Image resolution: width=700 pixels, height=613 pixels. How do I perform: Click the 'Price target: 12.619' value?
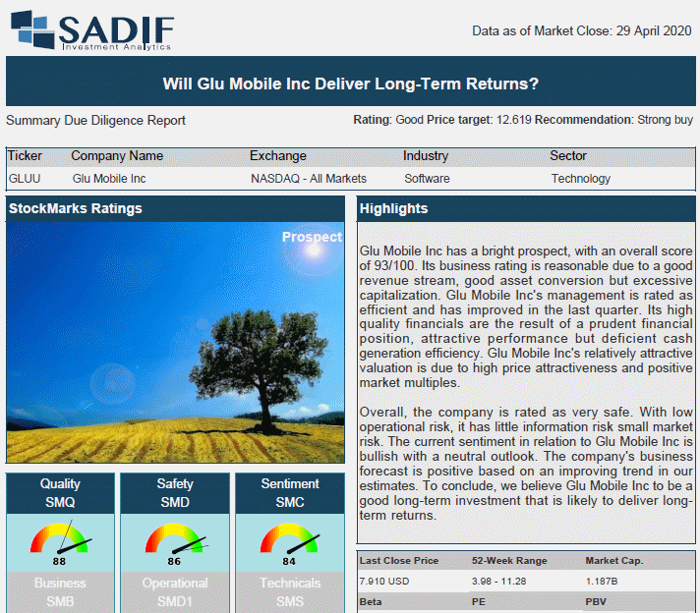click(x=479, y=120)
